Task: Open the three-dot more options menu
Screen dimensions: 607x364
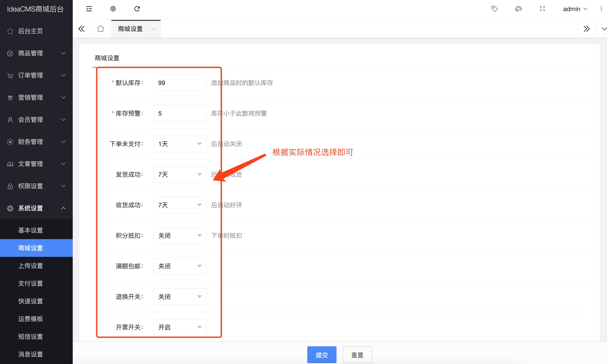Action: [601, 9]
